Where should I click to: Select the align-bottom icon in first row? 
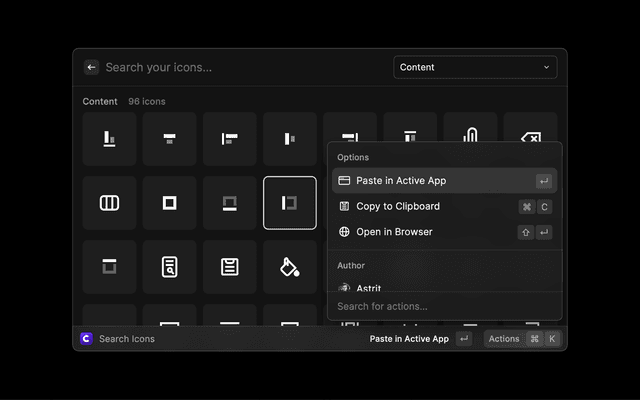point(109,139)
